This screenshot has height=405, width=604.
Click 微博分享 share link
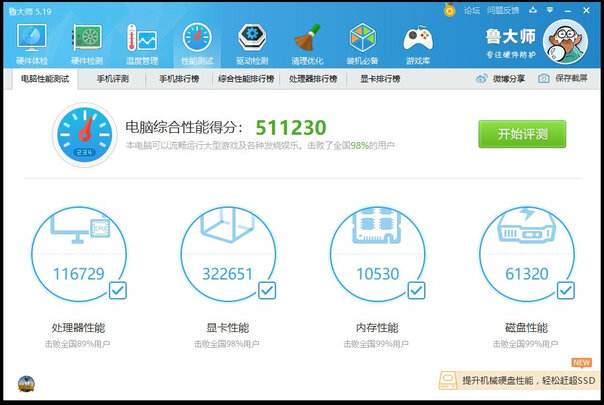tap(500, 78)
